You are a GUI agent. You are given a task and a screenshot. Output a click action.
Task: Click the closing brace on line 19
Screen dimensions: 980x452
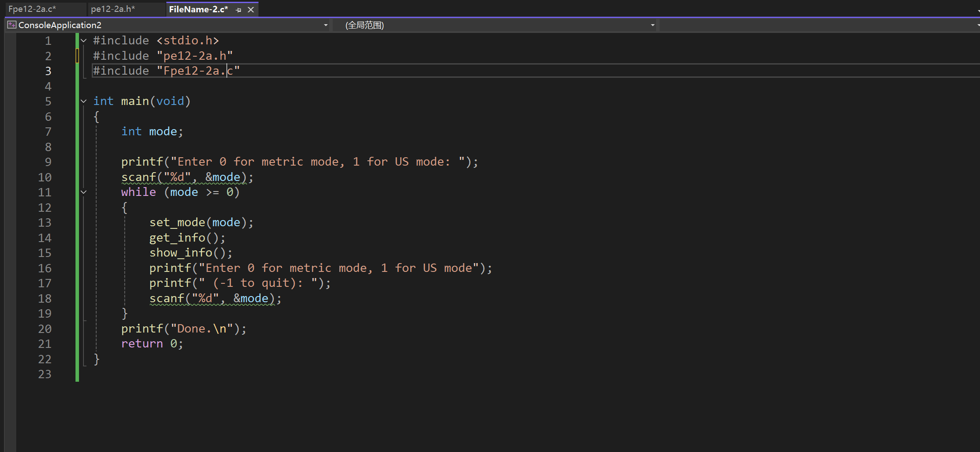(x=125, y=313)
